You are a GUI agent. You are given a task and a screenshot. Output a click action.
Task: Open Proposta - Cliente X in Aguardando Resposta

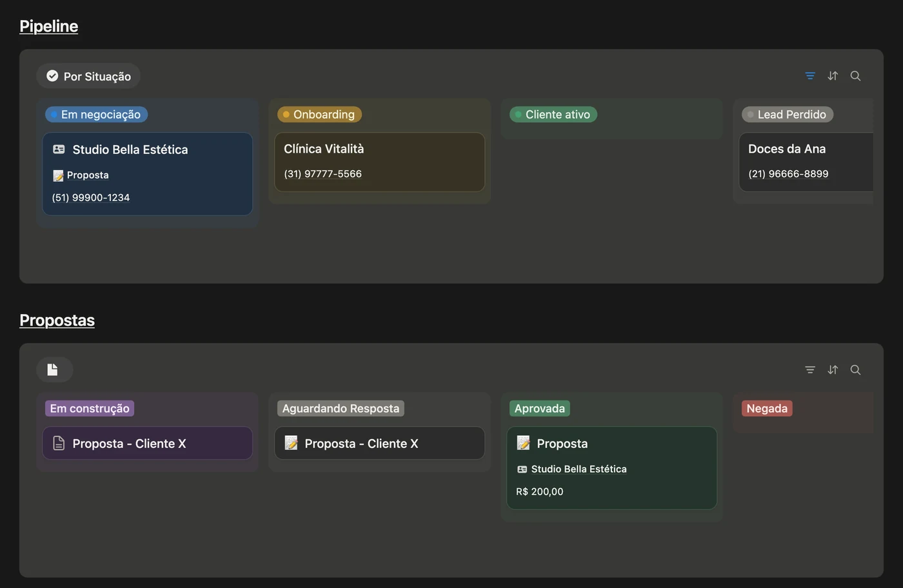tap(379, 443)
